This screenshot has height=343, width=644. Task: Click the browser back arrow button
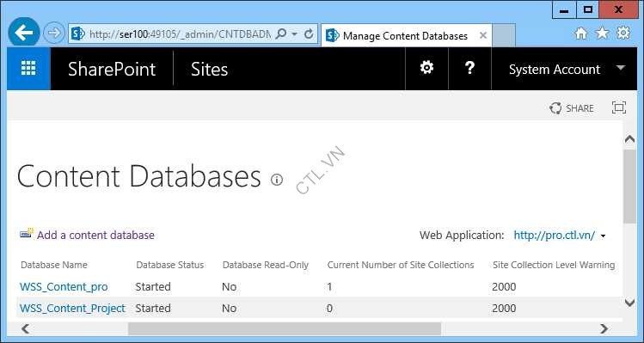coord(24,33)
